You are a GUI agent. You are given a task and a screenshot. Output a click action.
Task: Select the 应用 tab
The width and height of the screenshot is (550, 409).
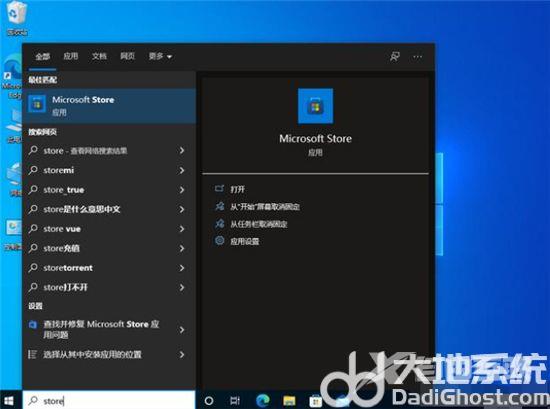tap(71, 56)
